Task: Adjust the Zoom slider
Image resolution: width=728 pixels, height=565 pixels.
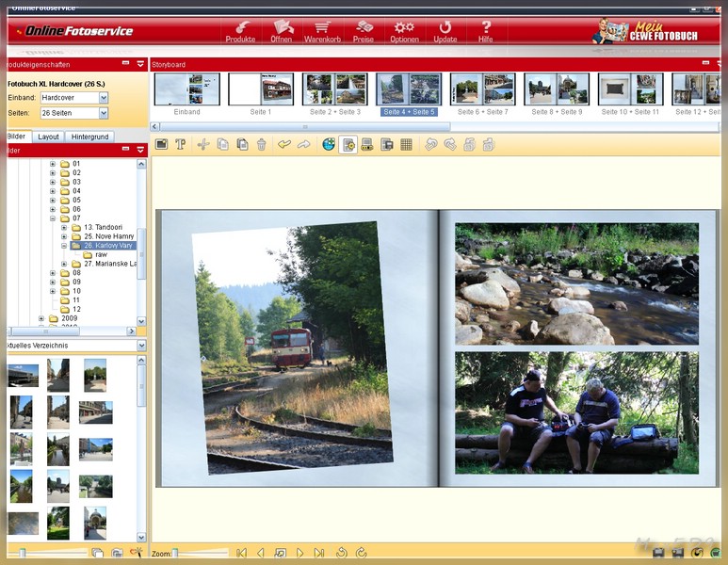Action: 175,553
